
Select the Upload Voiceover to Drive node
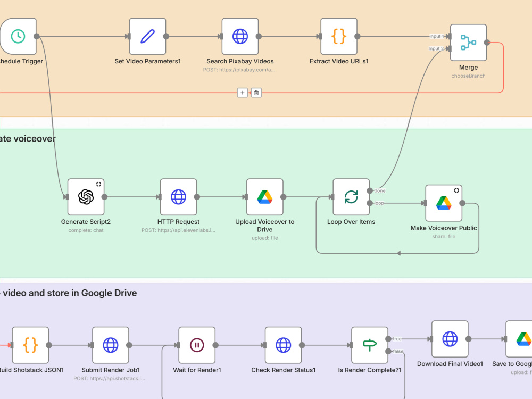point(265,197)
